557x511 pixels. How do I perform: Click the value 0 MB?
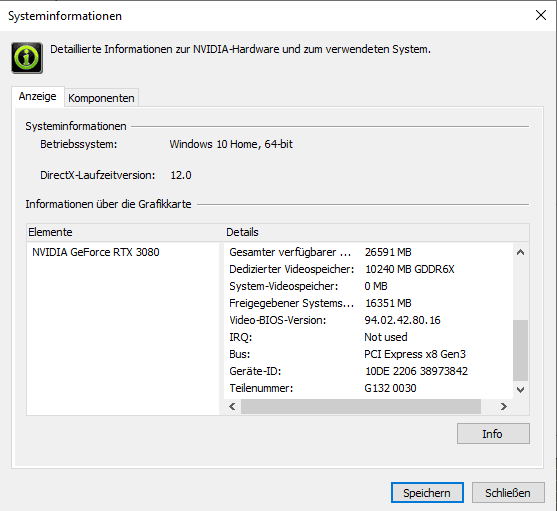click(x=376, y=286)
